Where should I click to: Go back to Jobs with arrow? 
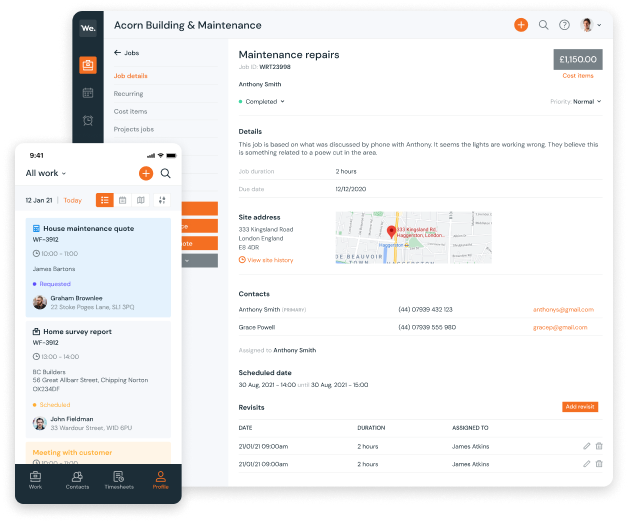126,52
